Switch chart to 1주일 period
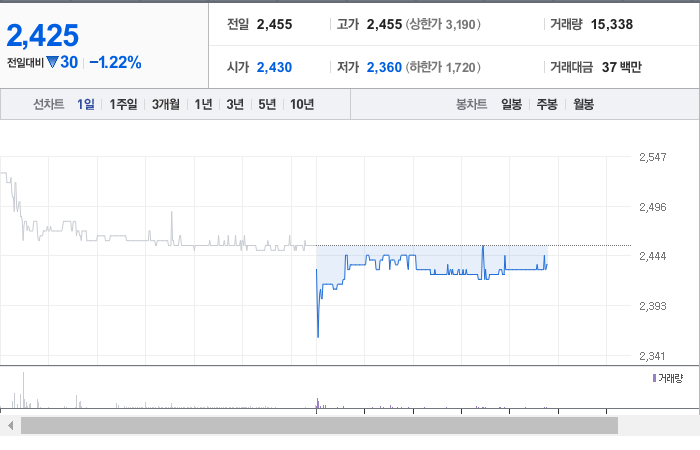 coord(123,104)
